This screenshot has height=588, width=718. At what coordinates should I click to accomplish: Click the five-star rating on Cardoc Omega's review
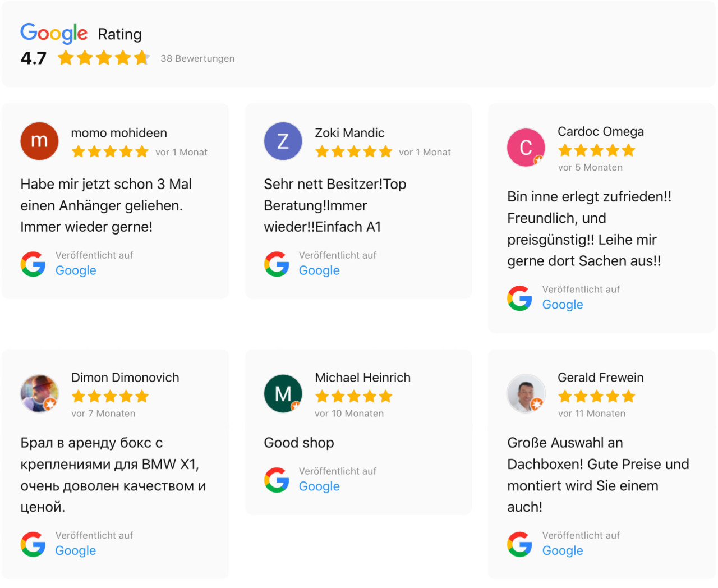(596, 150)
